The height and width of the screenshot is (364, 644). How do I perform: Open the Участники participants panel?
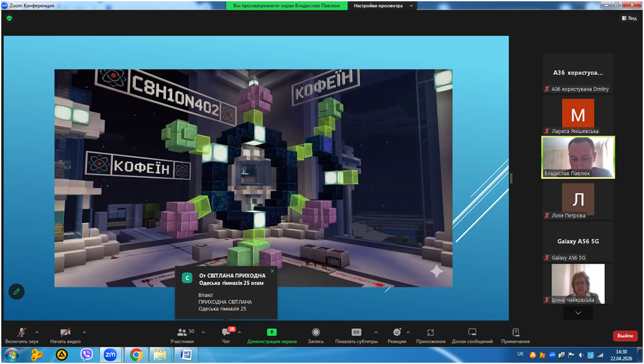tap(182, 334)
